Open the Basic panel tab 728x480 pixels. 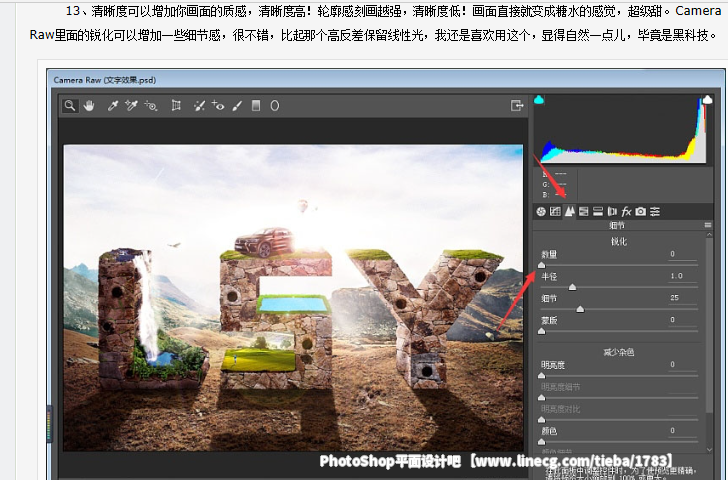[x=541, y=212]
